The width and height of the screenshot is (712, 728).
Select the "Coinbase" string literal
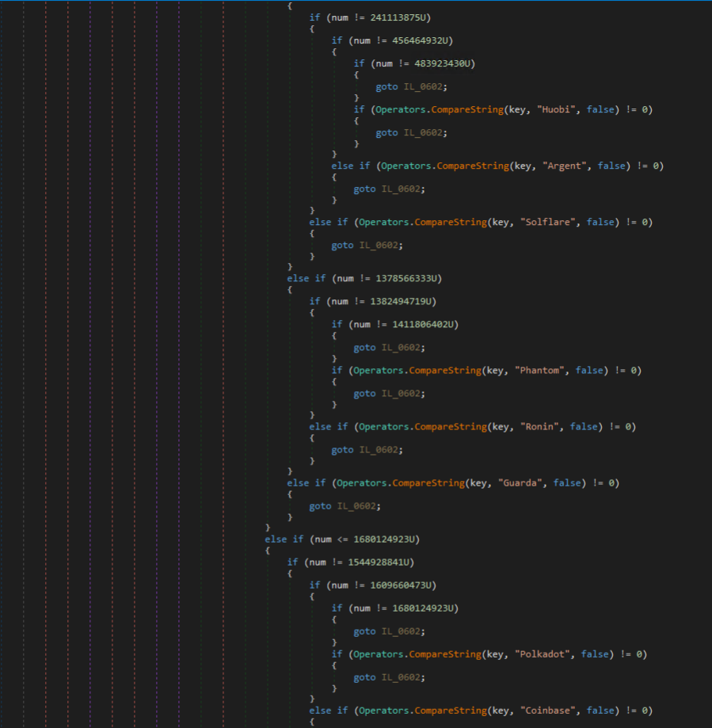[548, 711]
